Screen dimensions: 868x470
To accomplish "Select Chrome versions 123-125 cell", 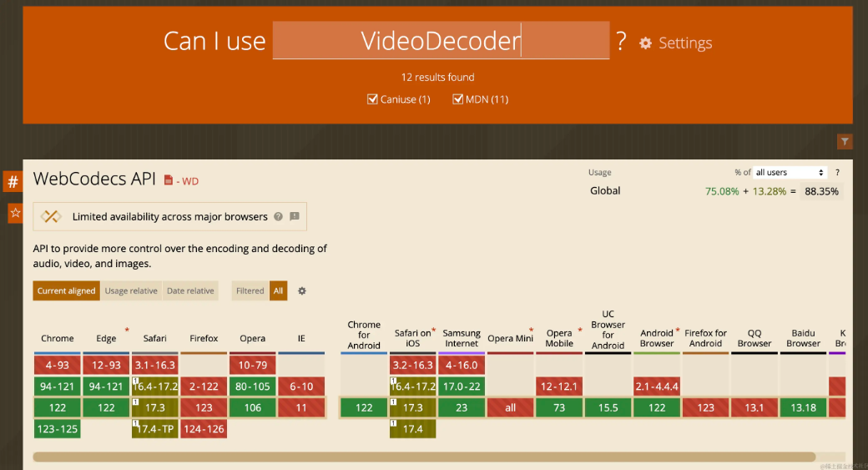I will (58, 429).
